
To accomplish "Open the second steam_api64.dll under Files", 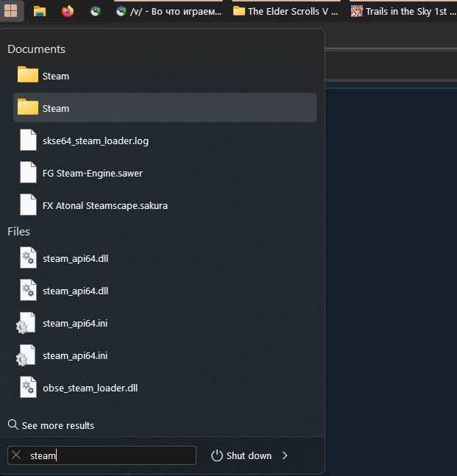I will pos(165,291).
